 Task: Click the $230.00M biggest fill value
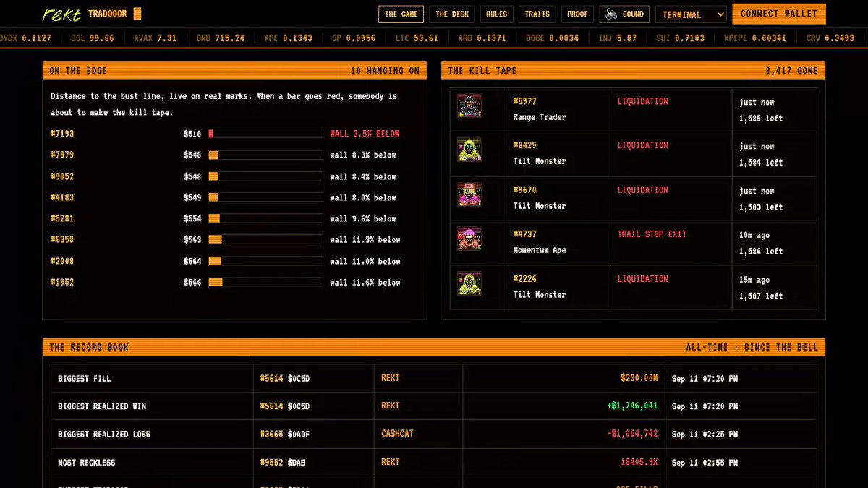[x=639, y=378]
